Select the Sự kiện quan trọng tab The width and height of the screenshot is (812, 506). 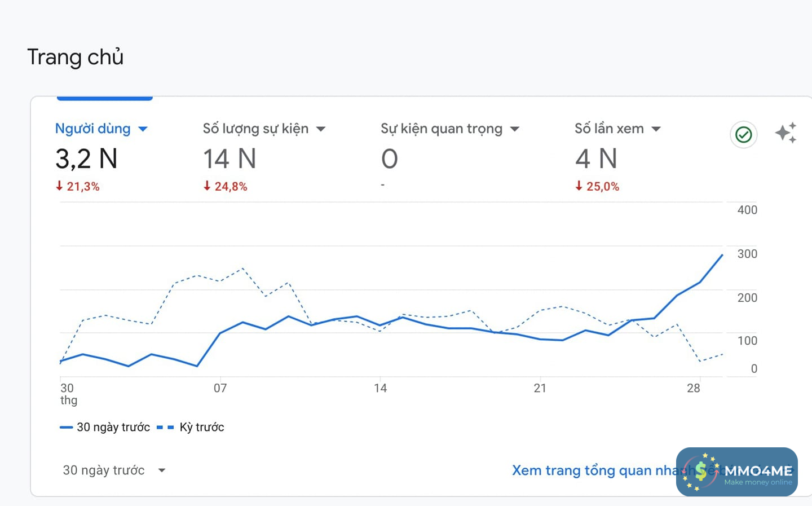point(441,129)
